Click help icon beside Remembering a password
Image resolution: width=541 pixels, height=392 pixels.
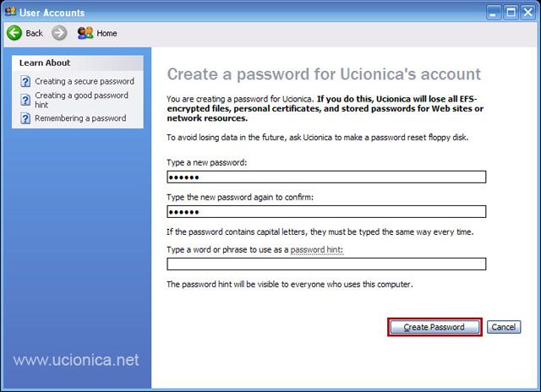point(26,119)
